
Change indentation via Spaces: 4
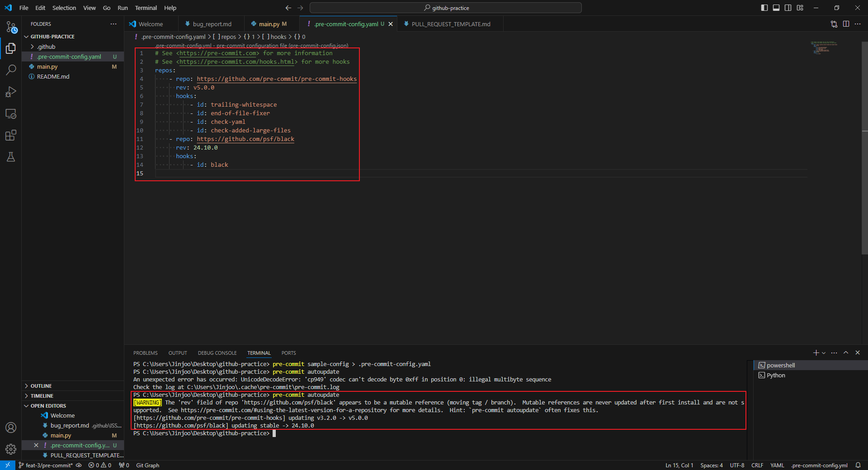click(712, 465)
